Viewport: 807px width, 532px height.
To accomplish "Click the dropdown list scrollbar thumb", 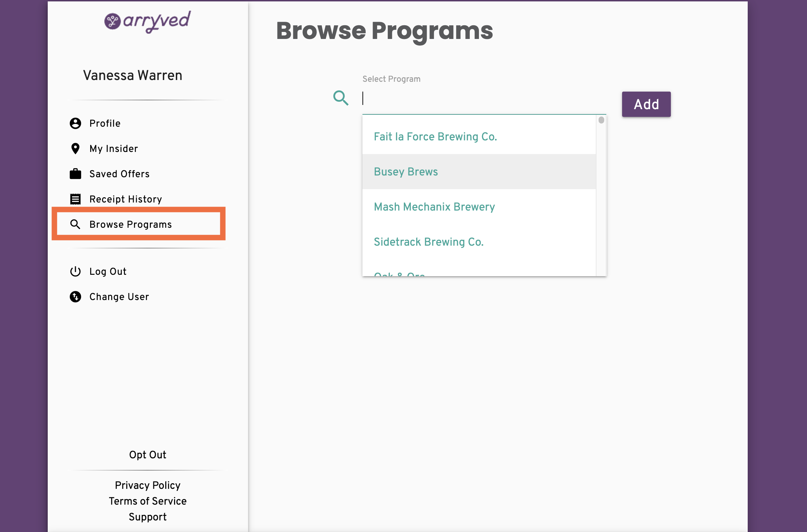I will tap(601, 120).
